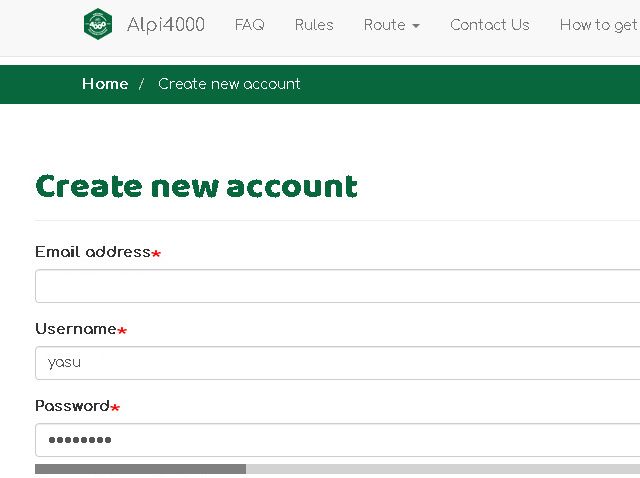Screen dimensions: 640x478
Task: Click the Password field label
Action: tap(72, 406)
